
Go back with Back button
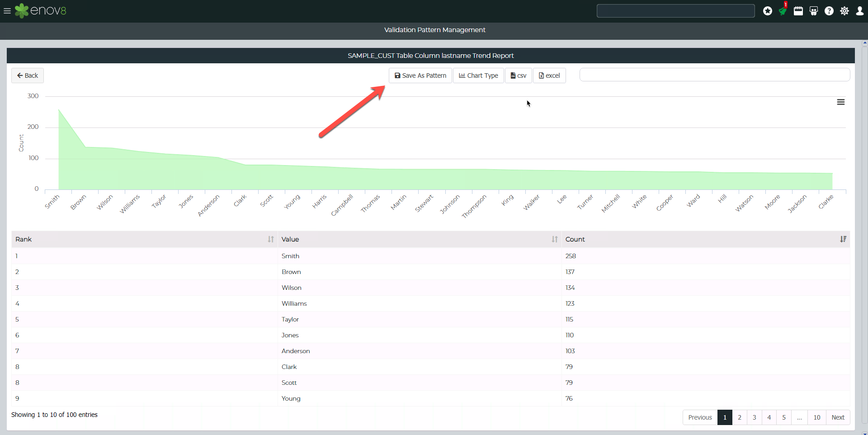pyautogui.click(x=28, y=76)
